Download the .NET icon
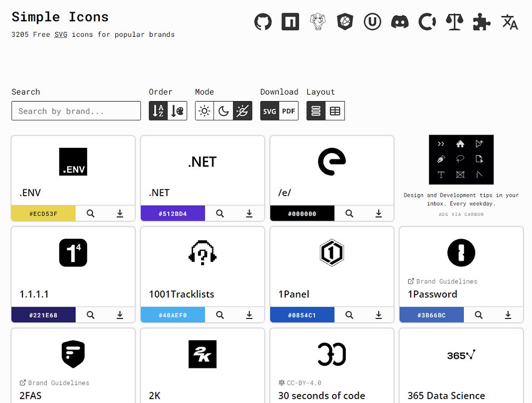 tap(249, 214)
